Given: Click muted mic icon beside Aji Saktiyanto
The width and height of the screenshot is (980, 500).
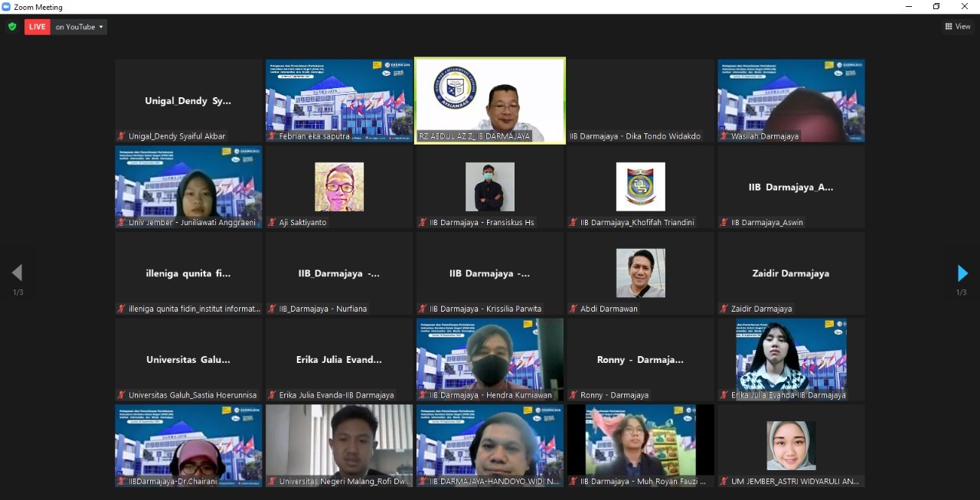Looking at the screenshot, I should tap(272, 223).
